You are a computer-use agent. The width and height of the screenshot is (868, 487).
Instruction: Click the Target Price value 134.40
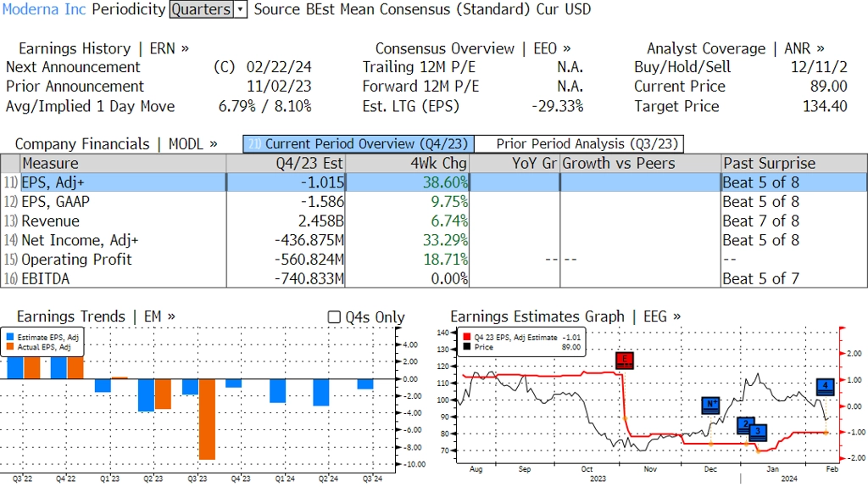click(825, 106)
